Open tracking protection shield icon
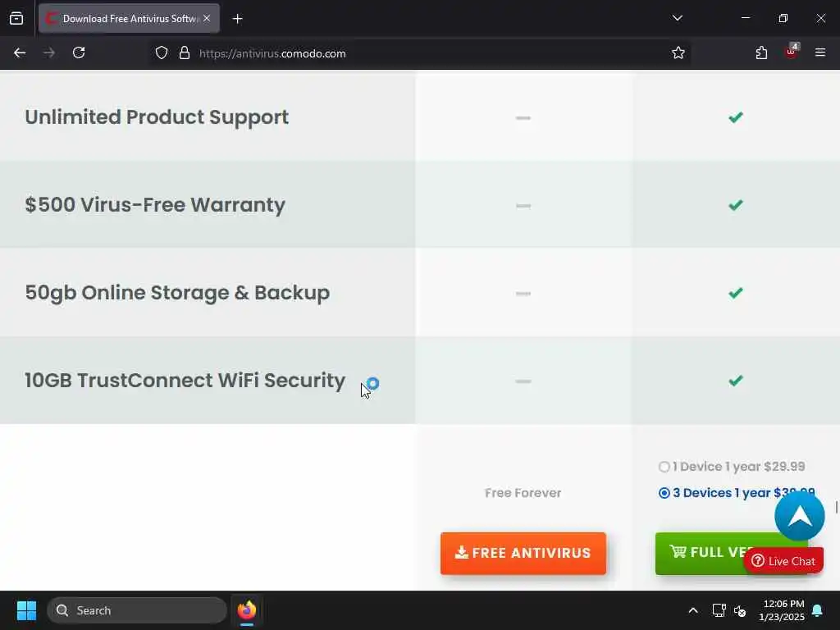Viewport: 840px width, 630px height. tap(162, 52)
